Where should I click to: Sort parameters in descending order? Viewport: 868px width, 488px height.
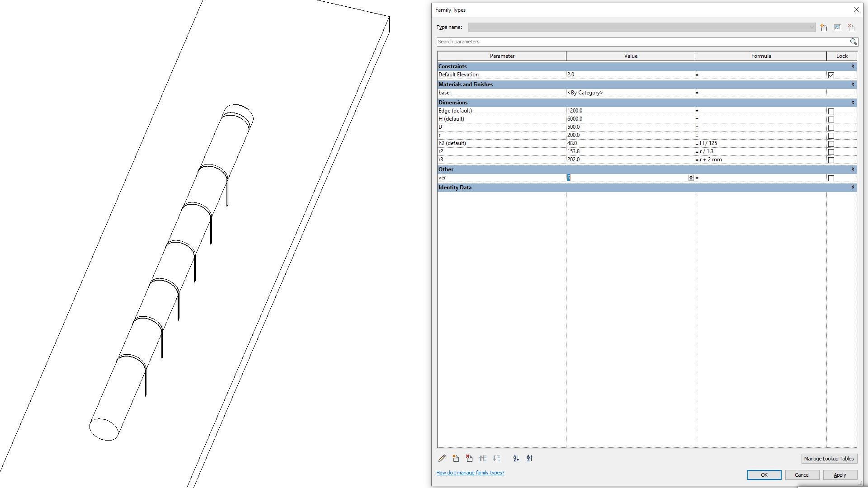(x=529, y=458)
